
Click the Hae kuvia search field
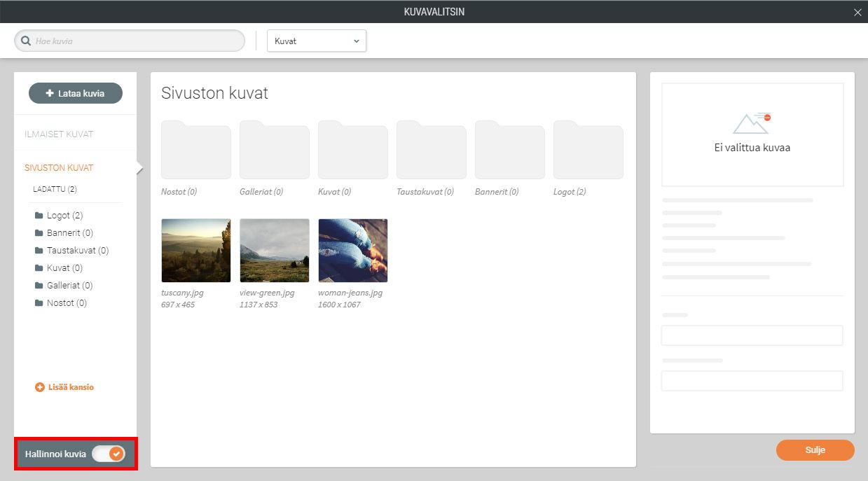pos(137,41)
